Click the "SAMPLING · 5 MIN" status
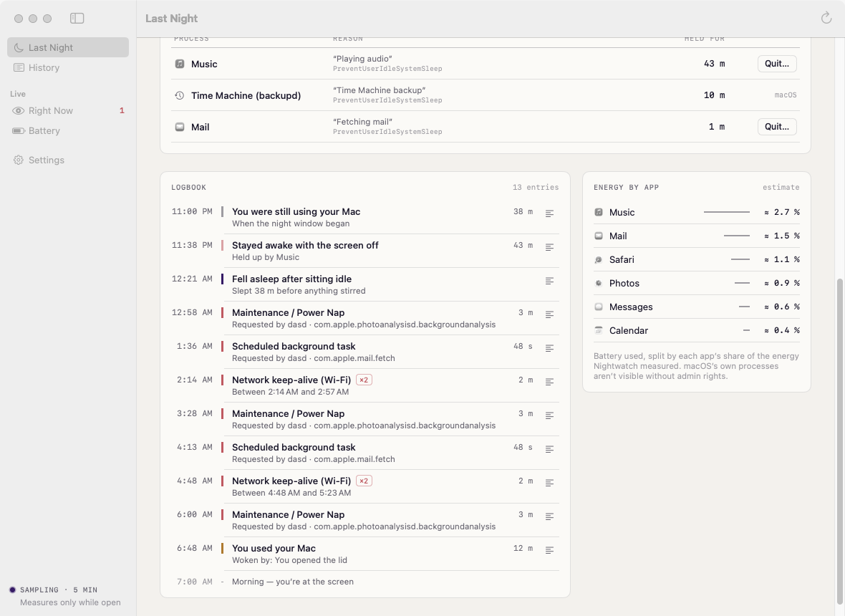This screenshot has width=845, height=616. (x=59, y=590)
